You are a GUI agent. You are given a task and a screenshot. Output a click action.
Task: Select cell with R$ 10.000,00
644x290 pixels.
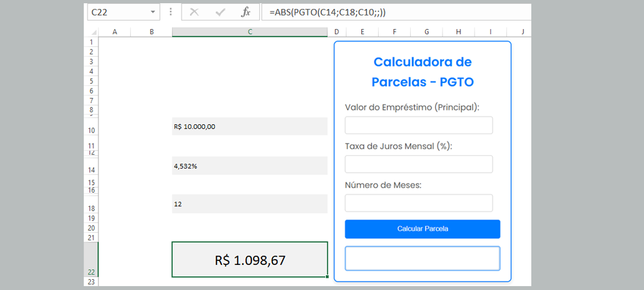point(250,126)
